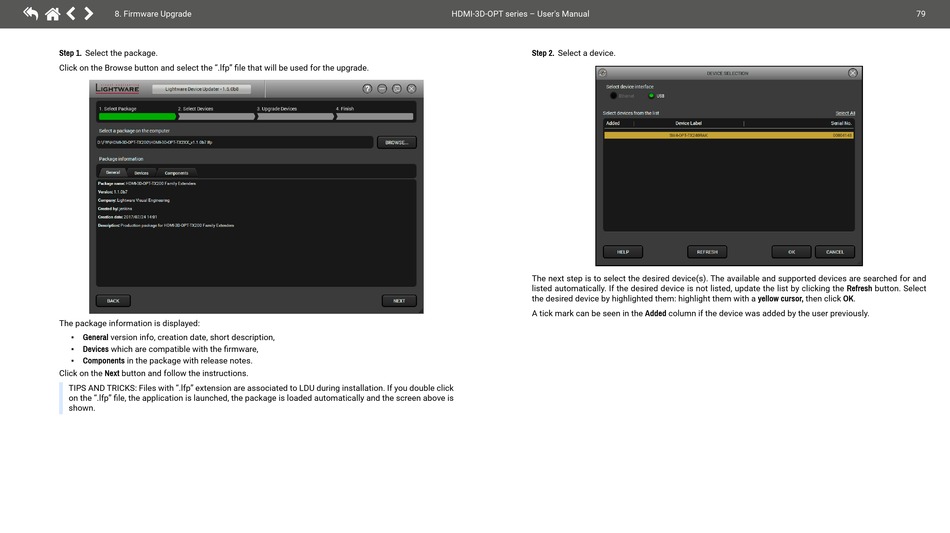Viewport: 950px width, 533px height.
Task: Confirm with OK in Device Selection
Action: 791,252
